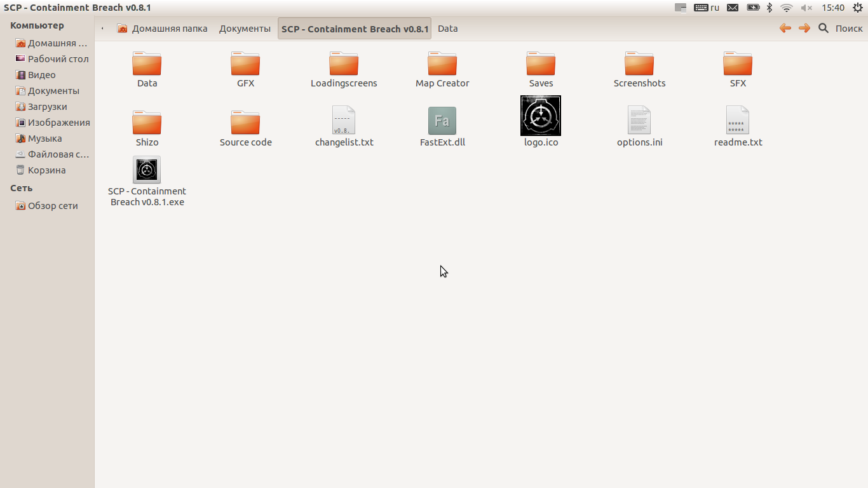868x488 pixels.
Task: Open the mail indicator in the top panel
Action: 733,8
